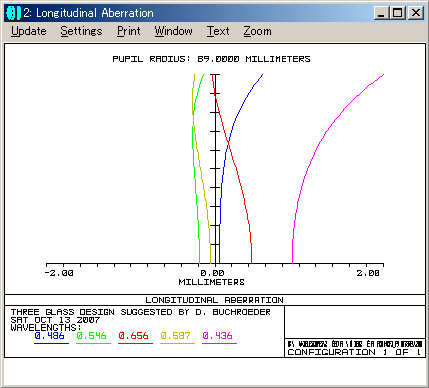Click the CONFIGURATION 1 OF 1 text
The image size is (429, 388).
[354, 352]
